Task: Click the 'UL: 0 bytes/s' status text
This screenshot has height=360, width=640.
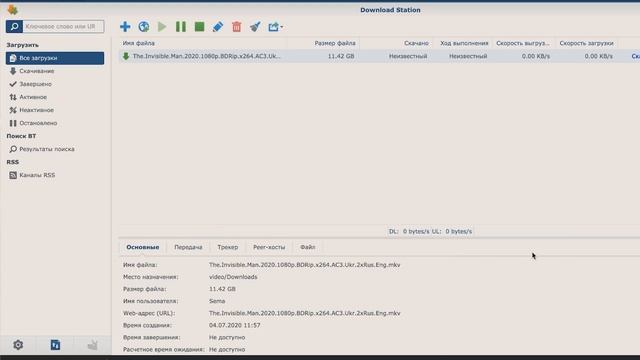Action: (452, 231)
